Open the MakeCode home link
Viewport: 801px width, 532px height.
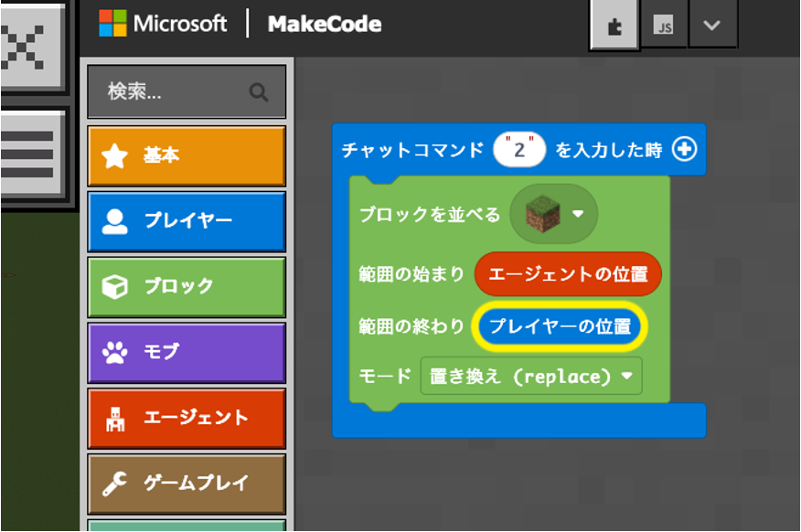coord(325,24)
